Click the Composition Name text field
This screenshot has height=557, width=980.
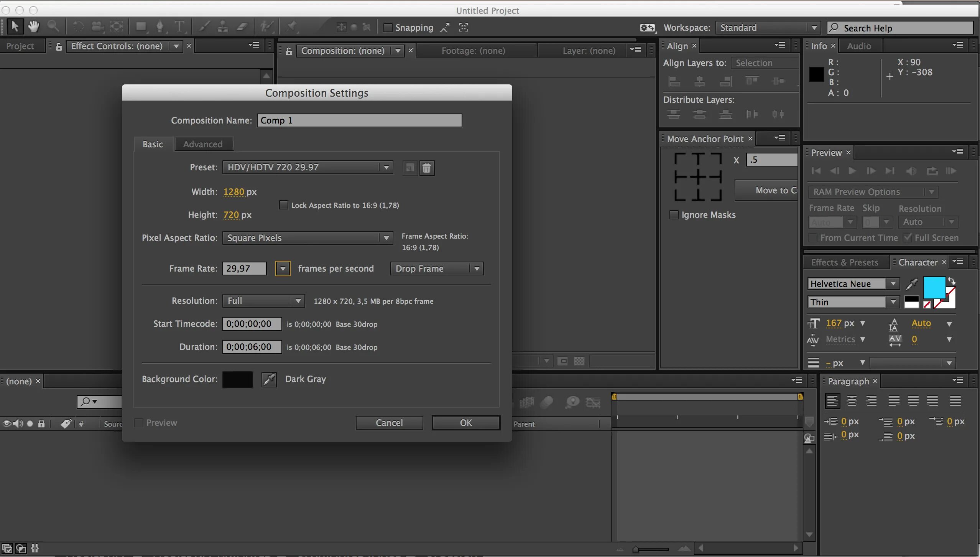pos(359,120)
